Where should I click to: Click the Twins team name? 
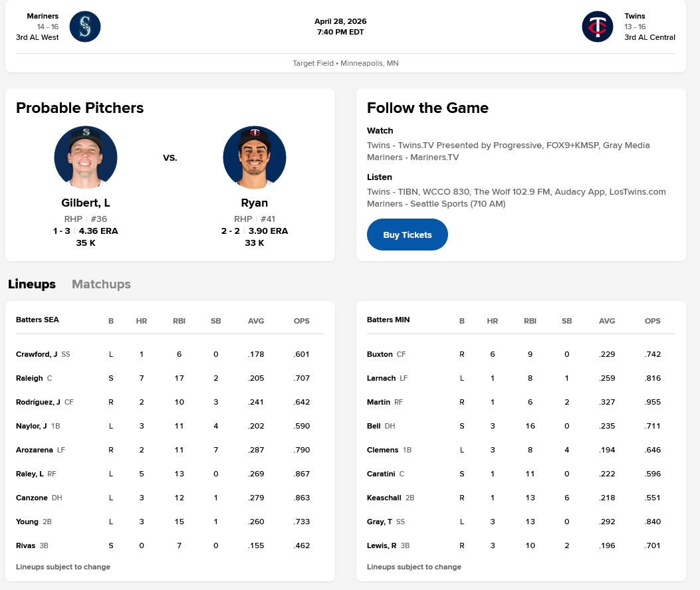(635, 16)
